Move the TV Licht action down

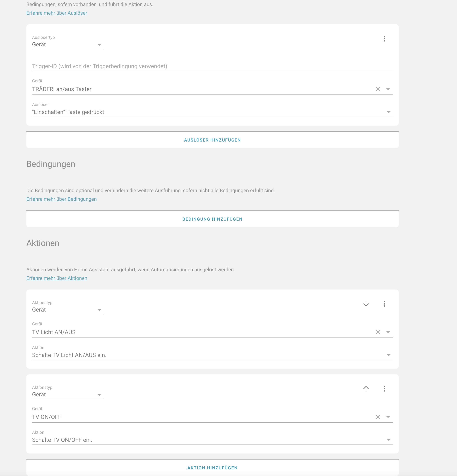point(366,304)
